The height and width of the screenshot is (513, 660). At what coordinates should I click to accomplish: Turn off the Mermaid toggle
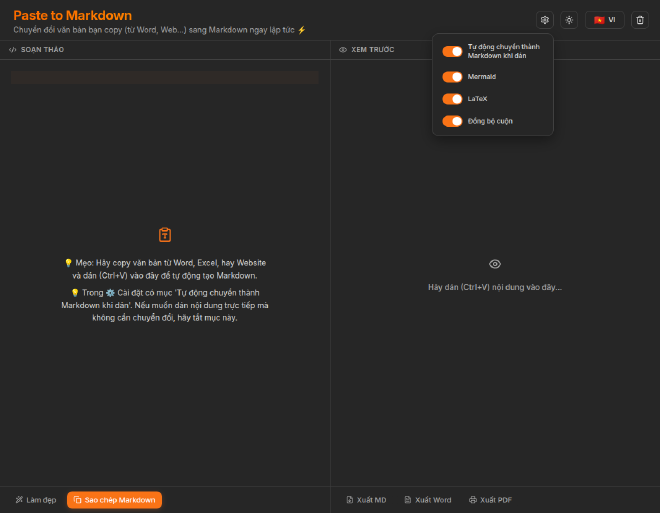(452, 77)
